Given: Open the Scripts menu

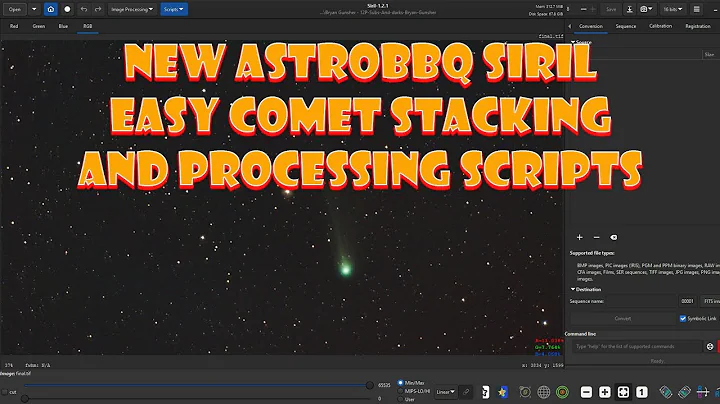Looking at the screenshot, I should [174, 9].
